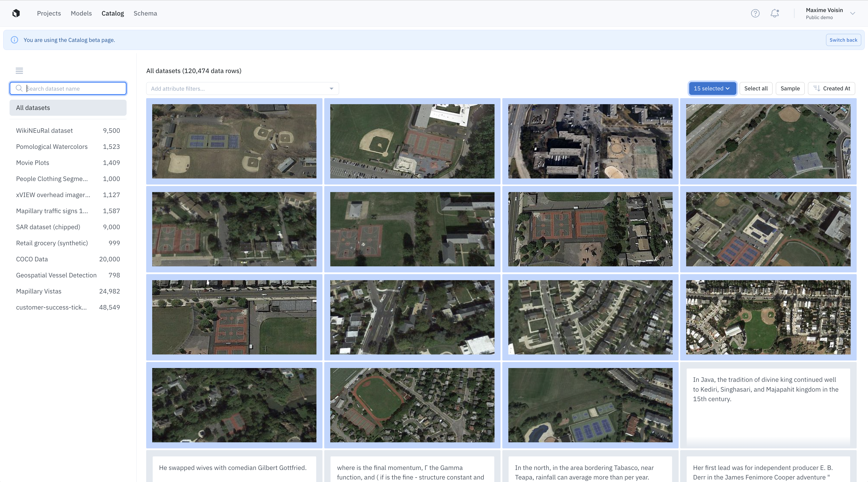Expand the Maxime Voisin account chevron
Viewport: 868px width, 482px height.
[x=852, y=14]
